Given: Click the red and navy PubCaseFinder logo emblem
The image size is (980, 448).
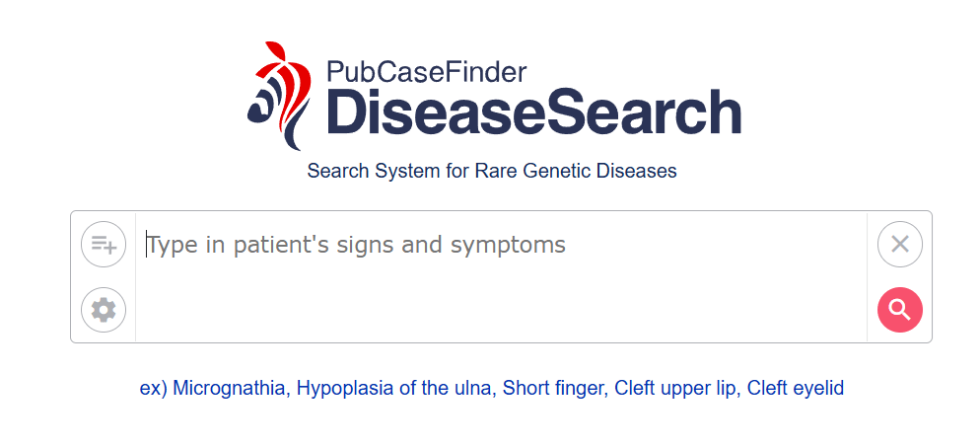Looking at the screenshot, I should [277, 96].
